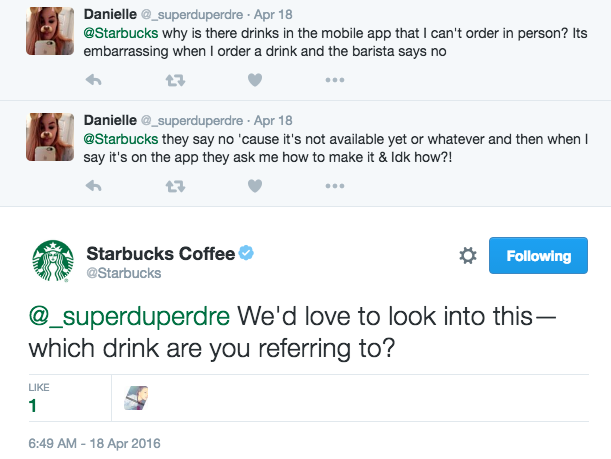
Task: View the user who liked this tweet
Action: pos(136,400)
